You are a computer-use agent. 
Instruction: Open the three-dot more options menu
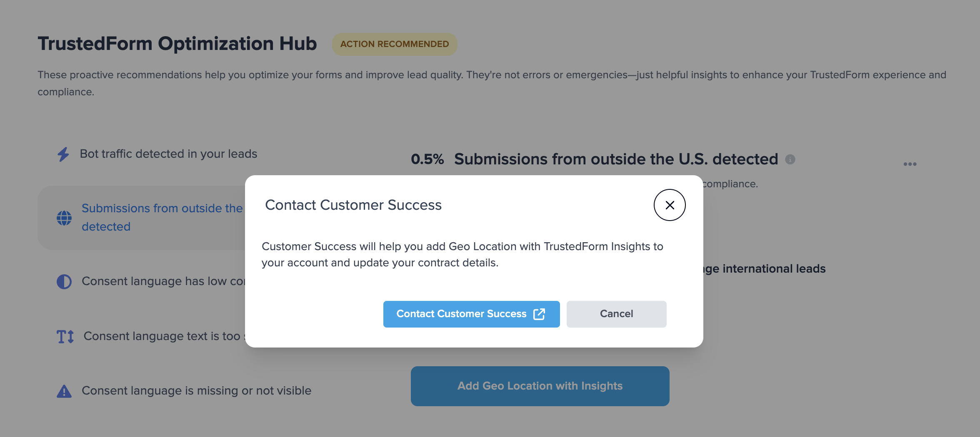pyautogui.click(x=910, y=164)
